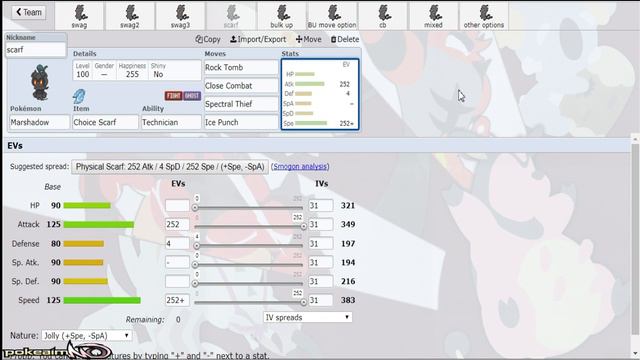This screenshot has height=360, width=640.
Task: Apply the suggested Physical Scarf spread
Action: coord(170,167)
